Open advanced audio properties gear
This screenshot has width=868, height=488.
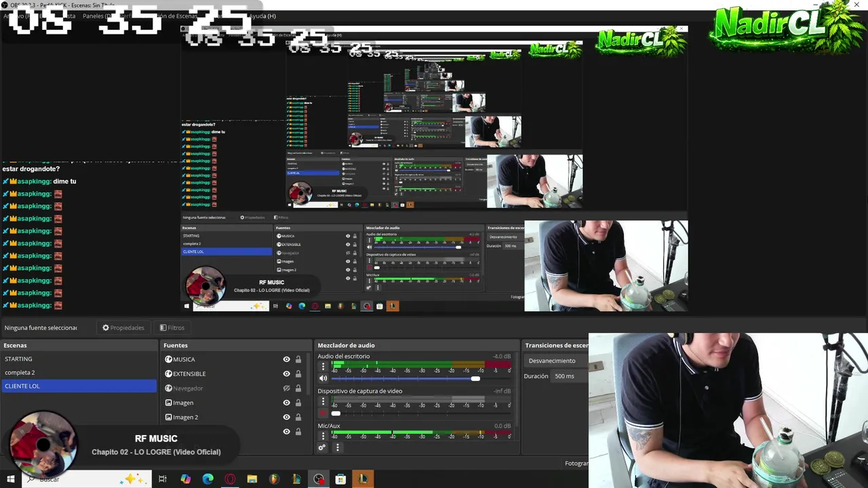click(x=322, y=447)
